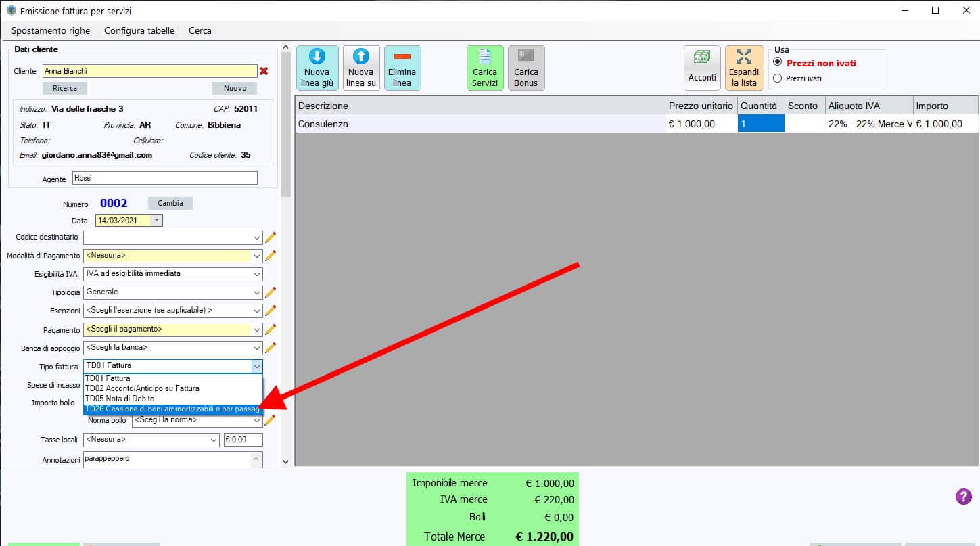Image resolution: width=980 pixels, height=546 pixels.
Task: Open the Tipologia dropdown set to Generale
Action: click(x=257, y=292)
